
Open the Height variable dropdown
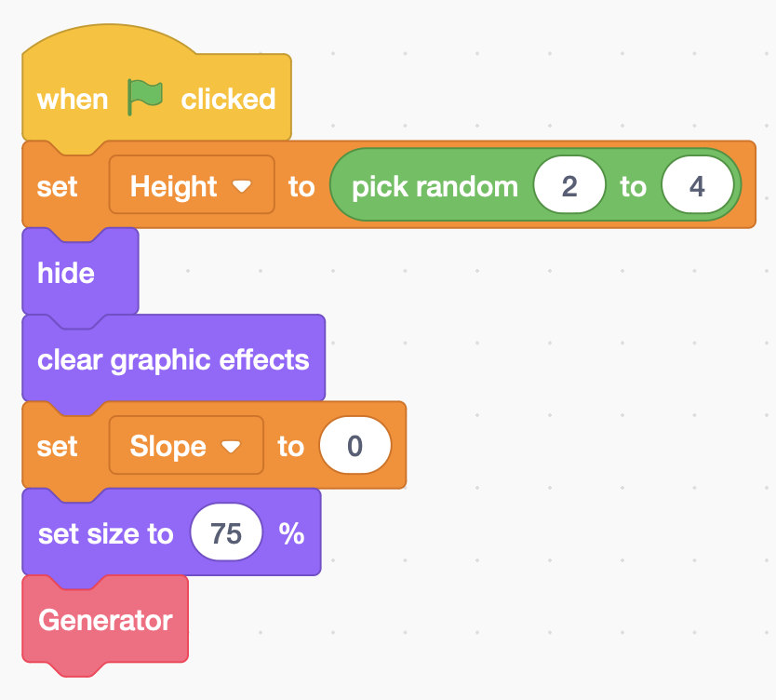(x=192, y=187)
